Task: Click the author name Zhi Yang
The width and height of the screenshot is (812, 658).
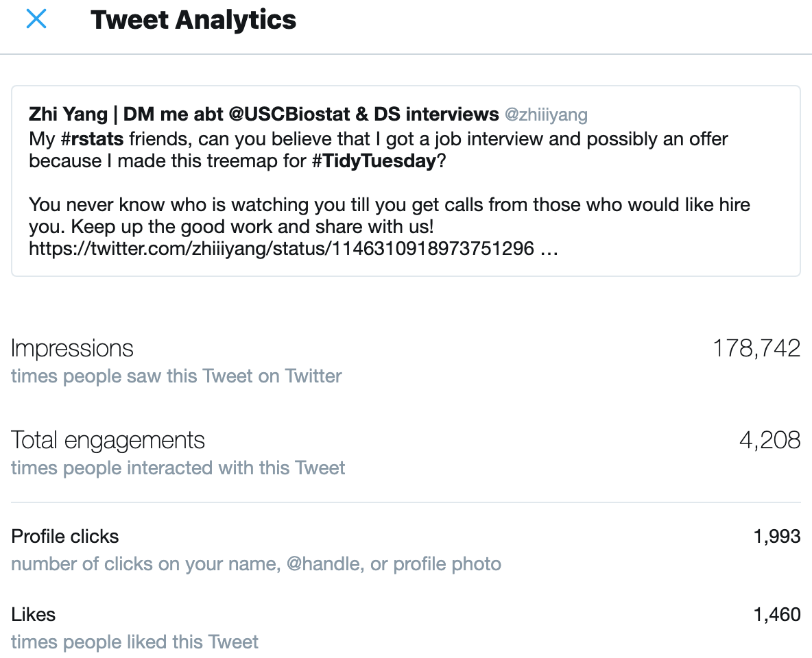Action: [x=69, y=114]
